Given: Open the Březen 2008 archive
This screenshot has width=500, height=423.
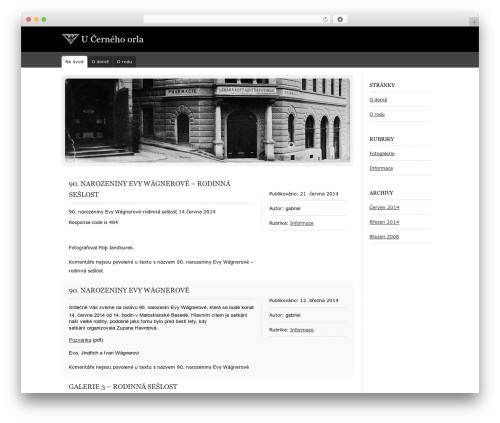Looking at the screenshot, I should [x=384, y=237].
